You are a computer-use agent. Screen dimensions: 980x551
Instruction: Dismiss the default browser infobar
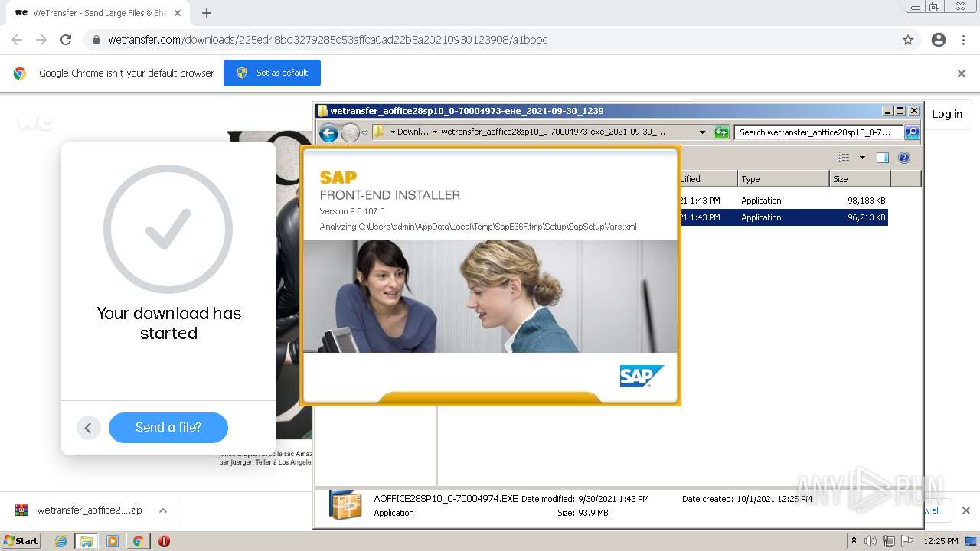tap(962, 73)
